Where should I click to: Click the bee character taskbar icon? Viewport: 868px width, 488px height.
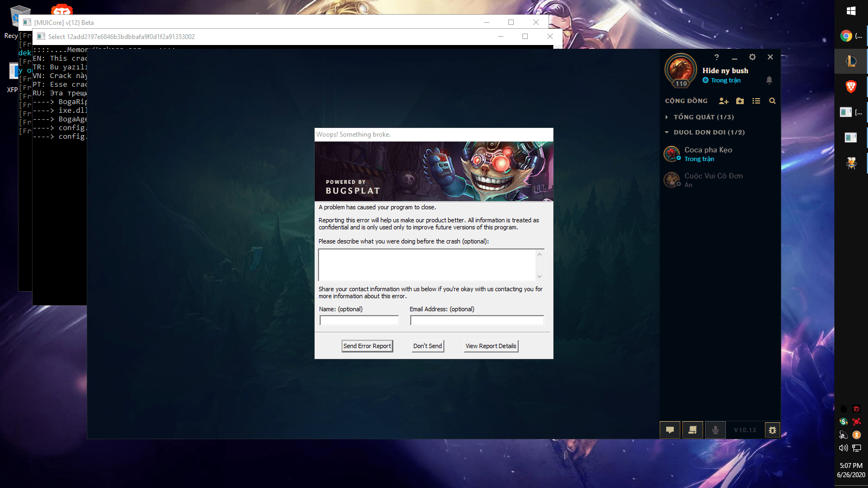tap(851, 163)
